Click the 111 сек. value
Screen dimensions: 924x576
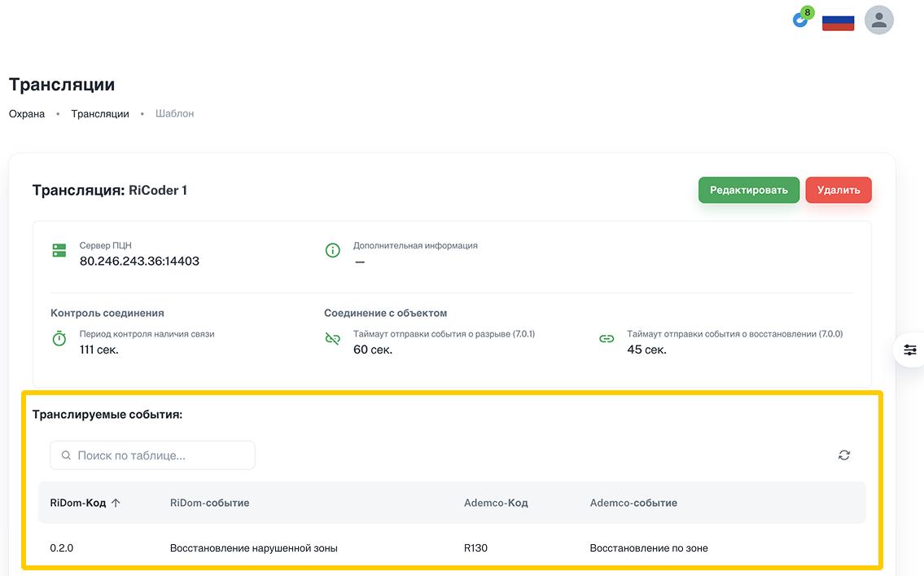pyautogui.click(x=99, y=350)
